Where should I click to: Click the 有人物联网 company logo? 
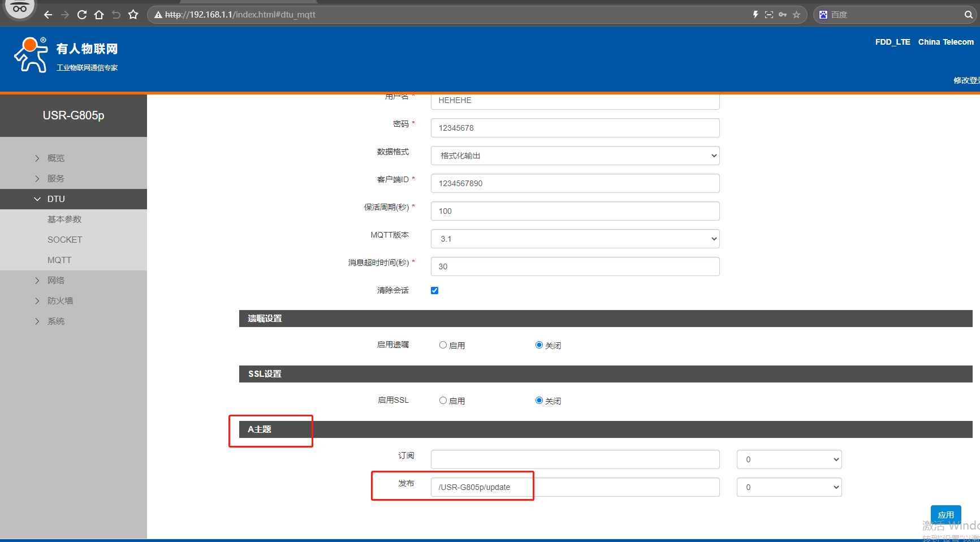(66, 55)
